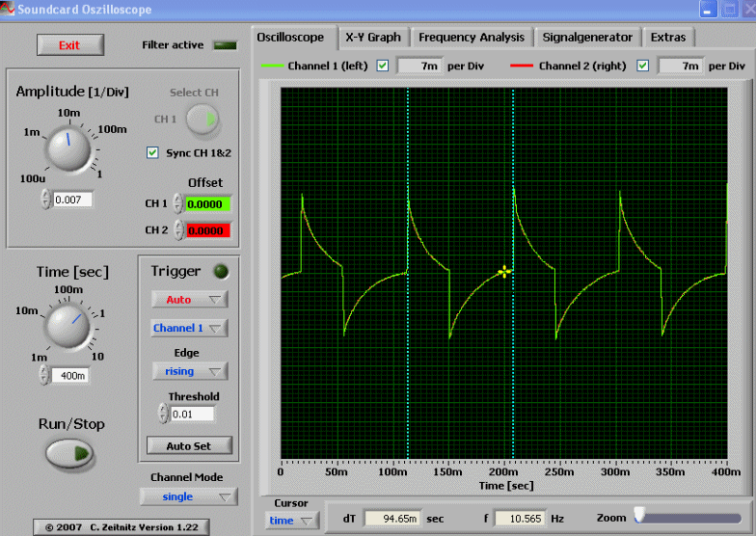Image resolution: width=756 pixels, height=536 pixels.
Task: Click the CH 1 offset green field
Action: [x=208, y=204]
